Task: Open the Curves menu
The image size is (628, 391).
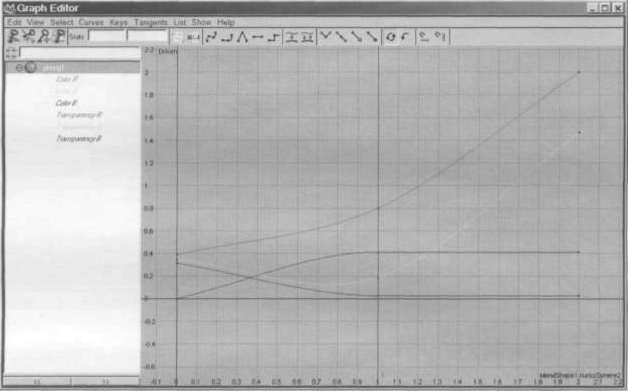Action: point(91,22)
